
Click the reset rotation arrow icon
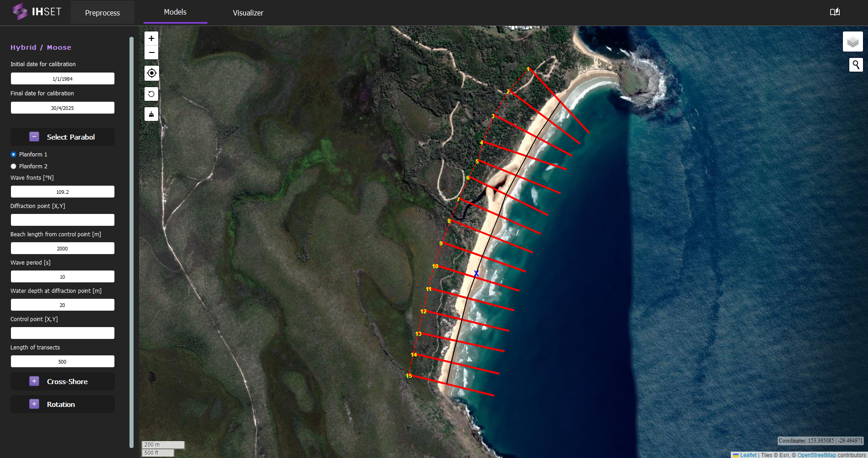click(151, 94)
